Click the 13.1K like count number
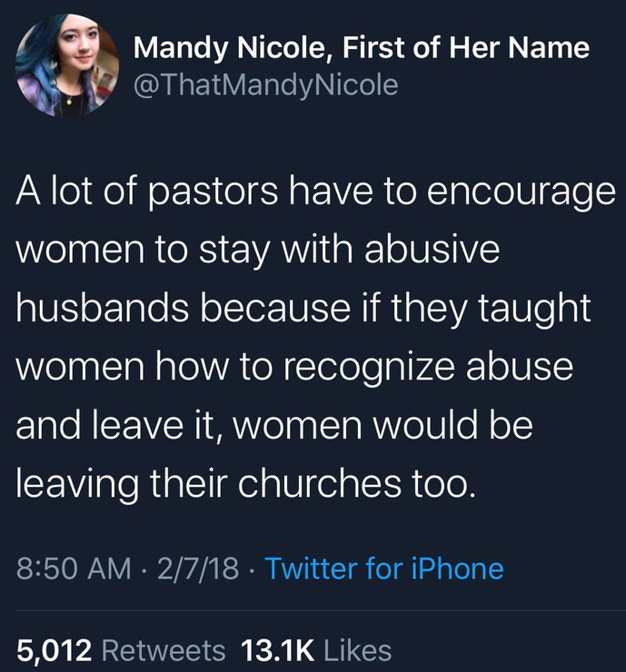Image resolution: width=626 pixels, height=672 pixels. [x=277, y=650]
